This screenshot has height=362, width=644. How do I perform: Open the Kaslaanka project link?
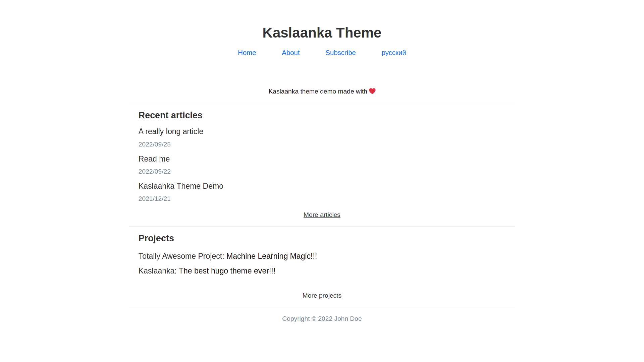click(x=156, y=271)
